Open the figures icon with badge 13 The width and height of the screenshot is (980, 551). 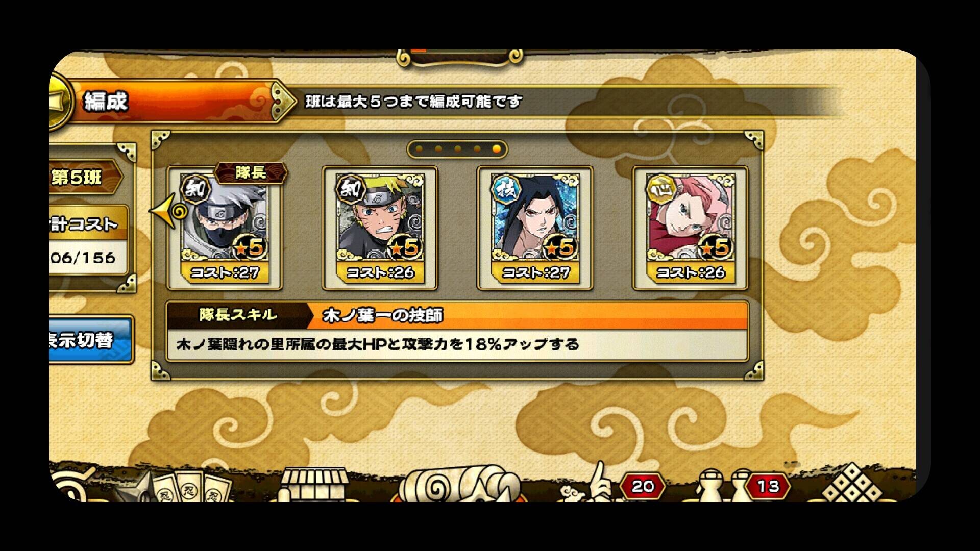click(740, 485)
